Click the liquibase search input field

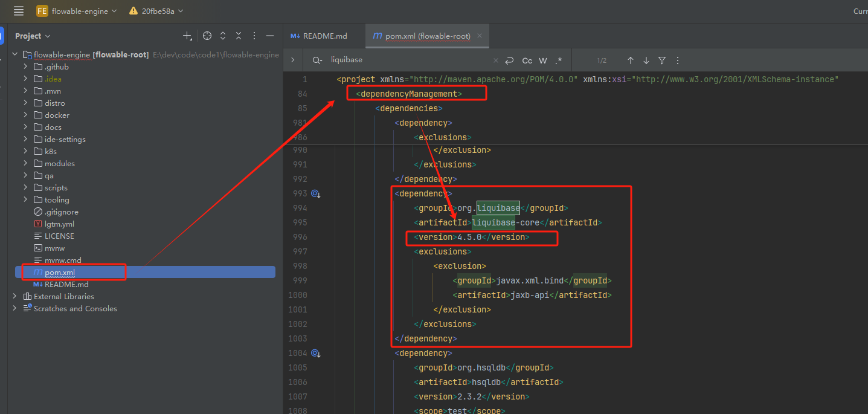(408, 60)
